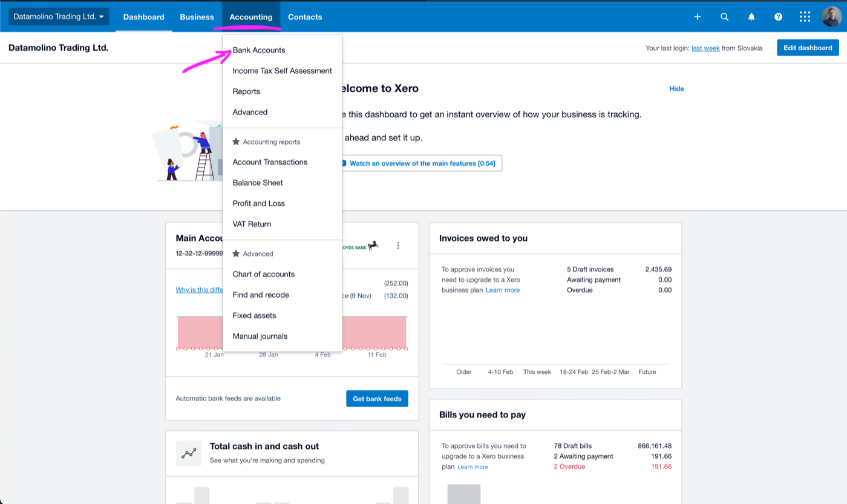Select Bank Accounts from Accounting menu
847x504 pixels.
tap(259, 50)
